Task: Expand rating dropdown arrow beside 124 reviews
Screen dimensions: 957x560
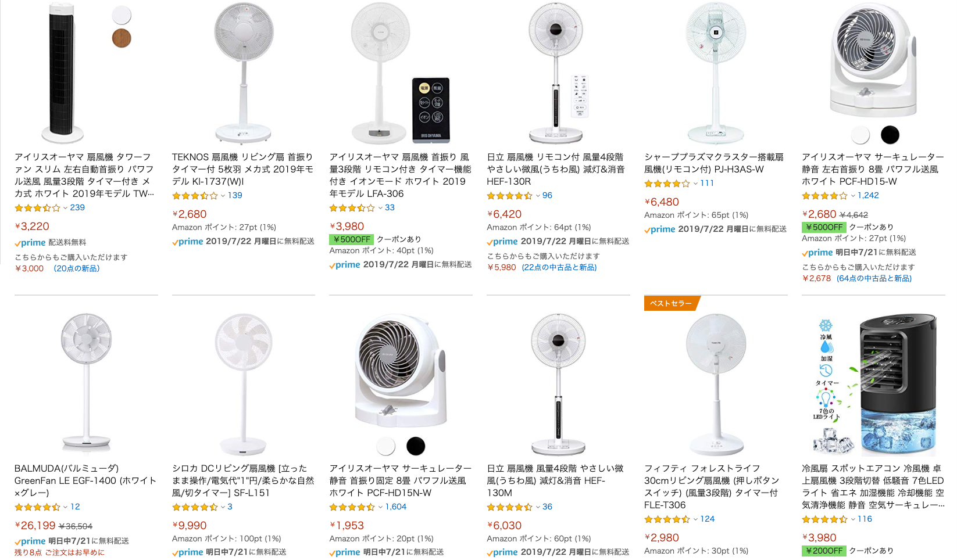Action: coord(695,519)
